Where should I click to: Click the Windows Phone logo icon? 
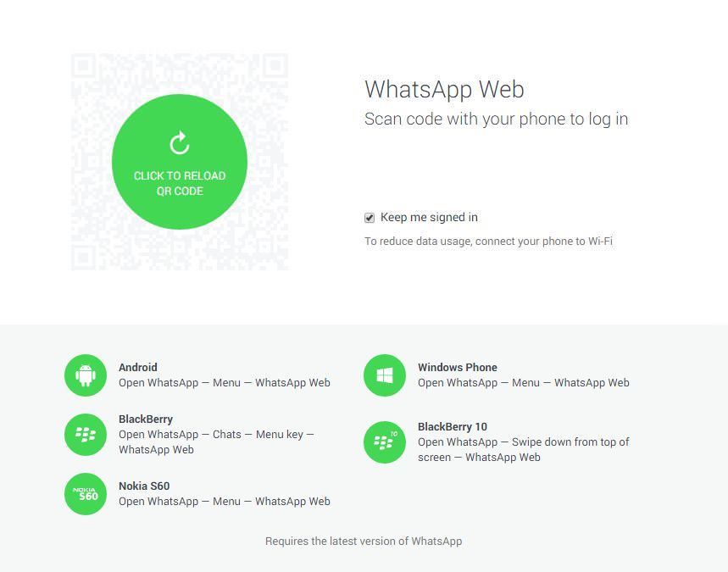coord(385,375)
